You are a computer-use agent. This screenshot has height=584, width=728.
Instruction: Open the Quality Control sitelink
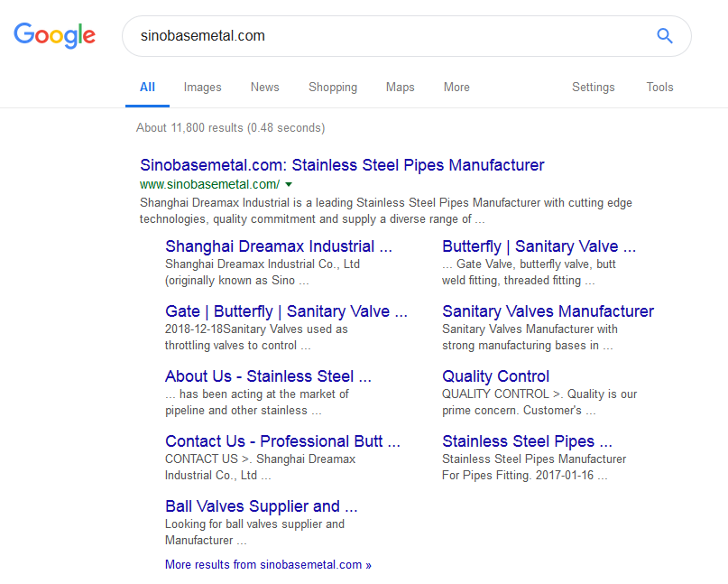click(495, 376)
